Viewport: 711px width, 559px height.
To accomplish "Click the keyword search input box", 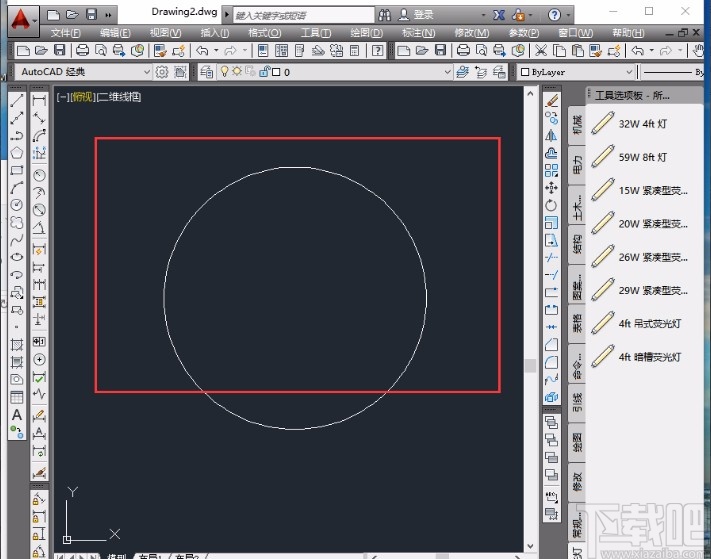I will pos(300,15).
